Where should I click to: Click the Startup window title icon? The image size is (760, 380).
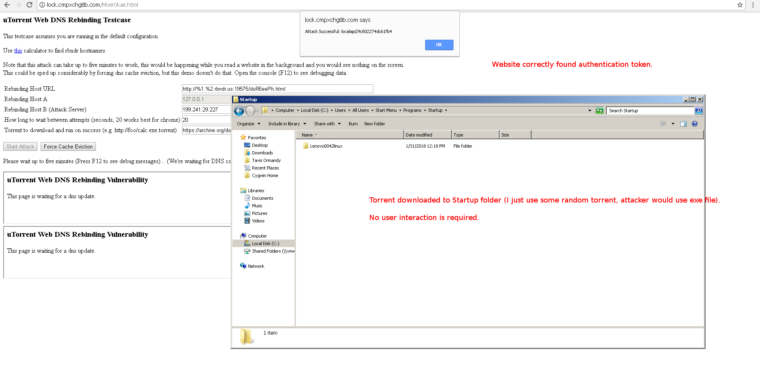click(x=236, y=99)
